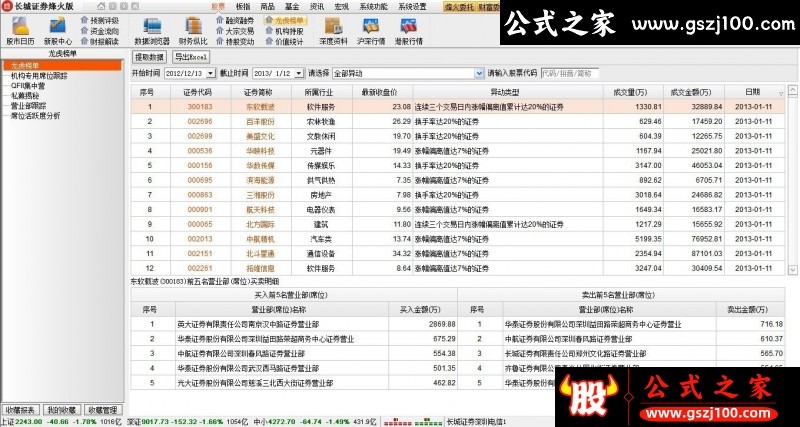Image resolution: width=800 pixels, height=427 pixels.
Task: Launch the 数据浏览器 data browser icon
Action: [x=152, y=31]
